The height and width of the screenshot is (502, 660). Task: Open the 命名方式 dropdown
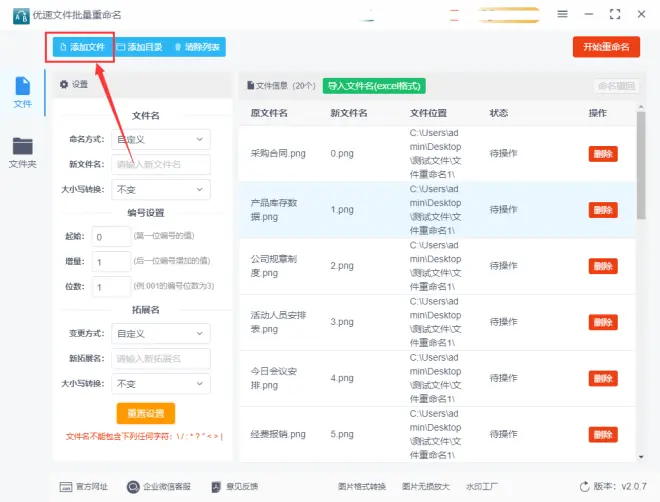coord(161,139)
